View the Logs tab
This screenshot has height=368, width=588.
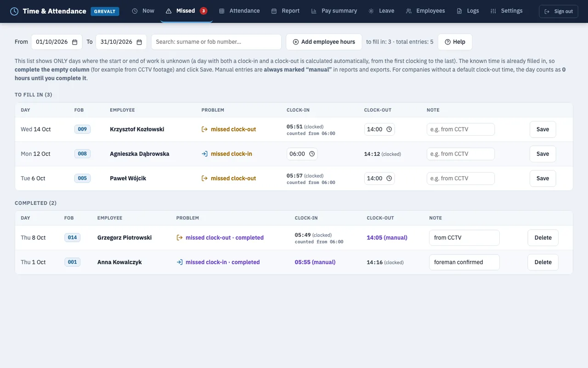click(x=468, y=11)
